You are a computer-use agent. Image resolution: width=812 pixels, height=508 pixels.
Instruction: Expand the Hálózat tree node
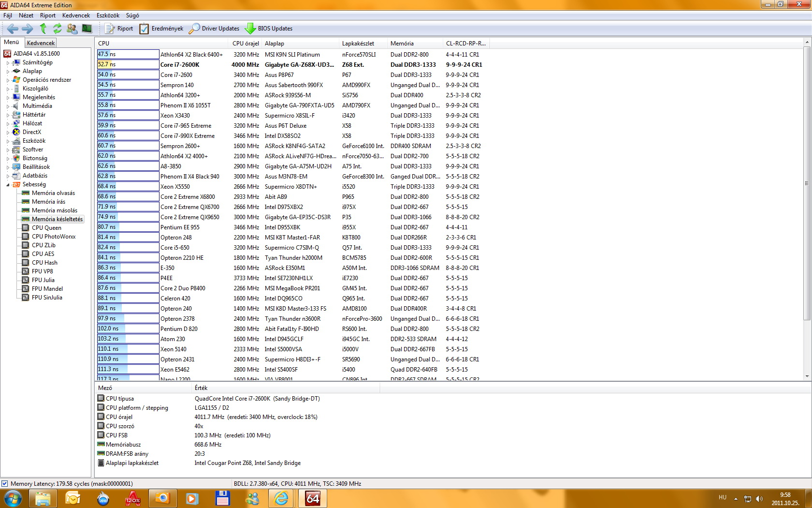8,124
